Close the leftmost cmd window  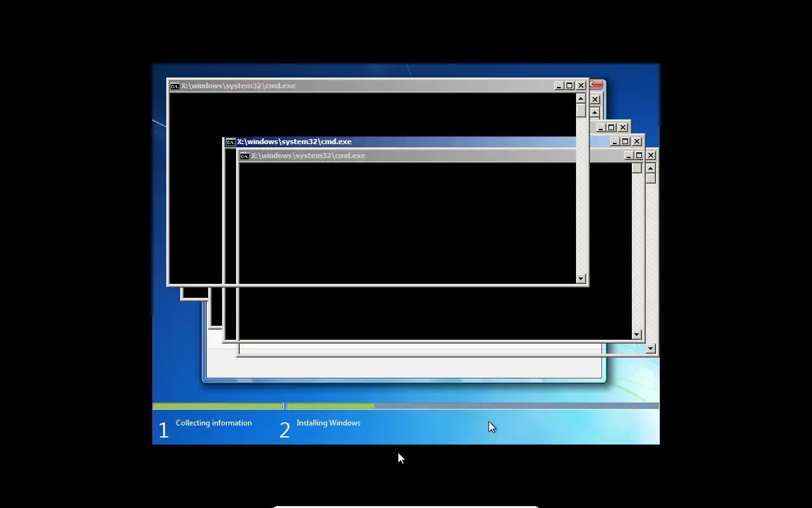coord(581,86)
